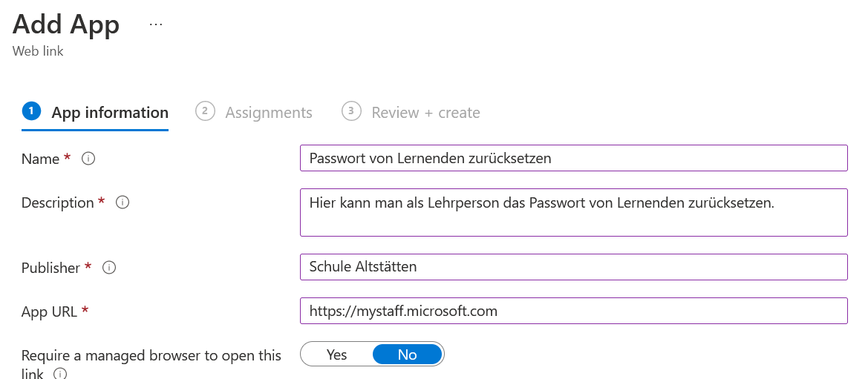Set managed browser requirement to Yes
Screen dimensions: 868x379
pos(336,355)
